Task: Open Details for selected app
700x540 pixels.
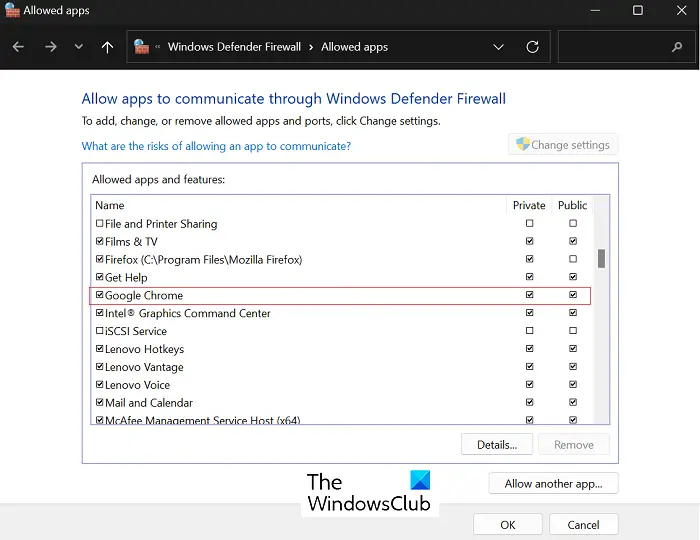Action: click(497, 444)
